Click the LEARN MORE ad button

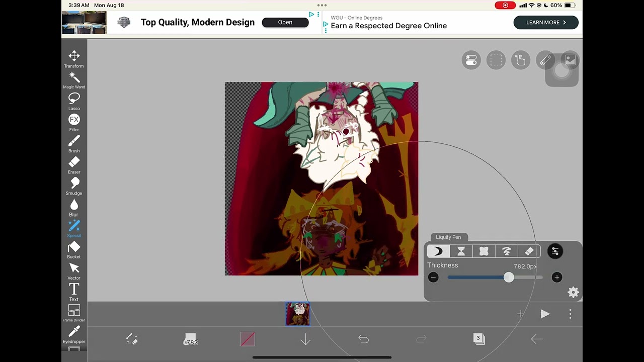[x=546, y=23]
